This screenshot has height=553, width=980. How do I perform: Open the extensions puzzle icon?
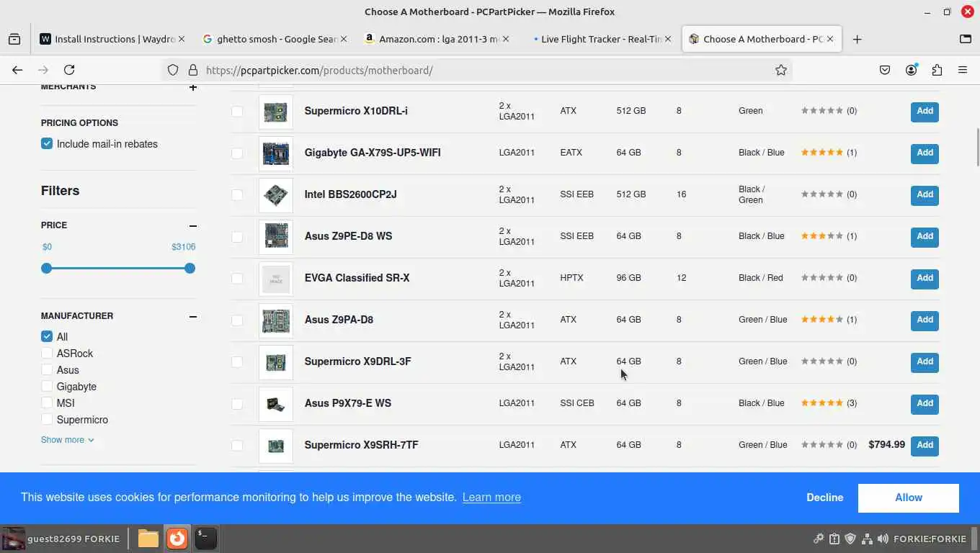(x=937, y=70)
